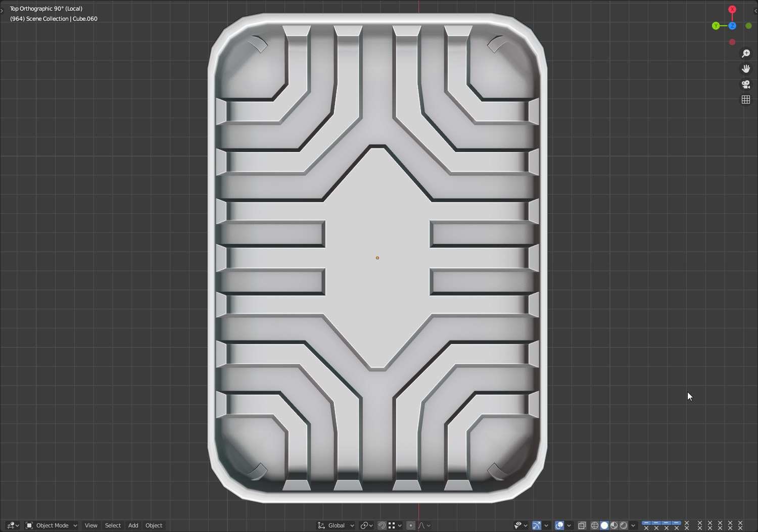Toggle proportional editing
This screenshot has height=532, width=758.
tap(411, 525)
